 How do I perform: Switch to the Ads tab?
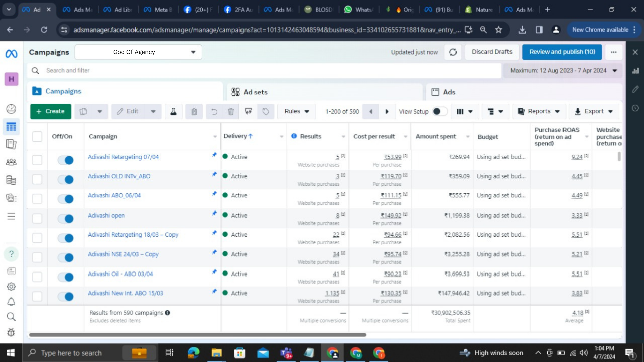449,92
